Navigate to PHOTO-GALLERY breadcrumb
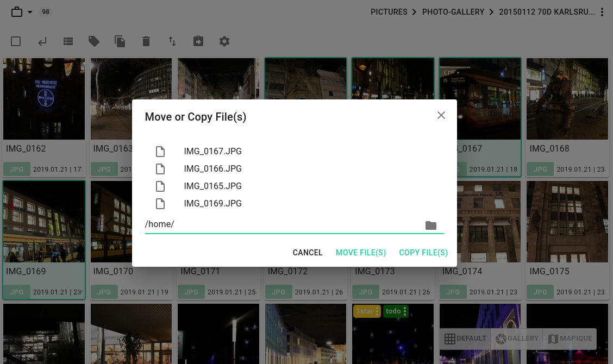 (x=453, y=12)
